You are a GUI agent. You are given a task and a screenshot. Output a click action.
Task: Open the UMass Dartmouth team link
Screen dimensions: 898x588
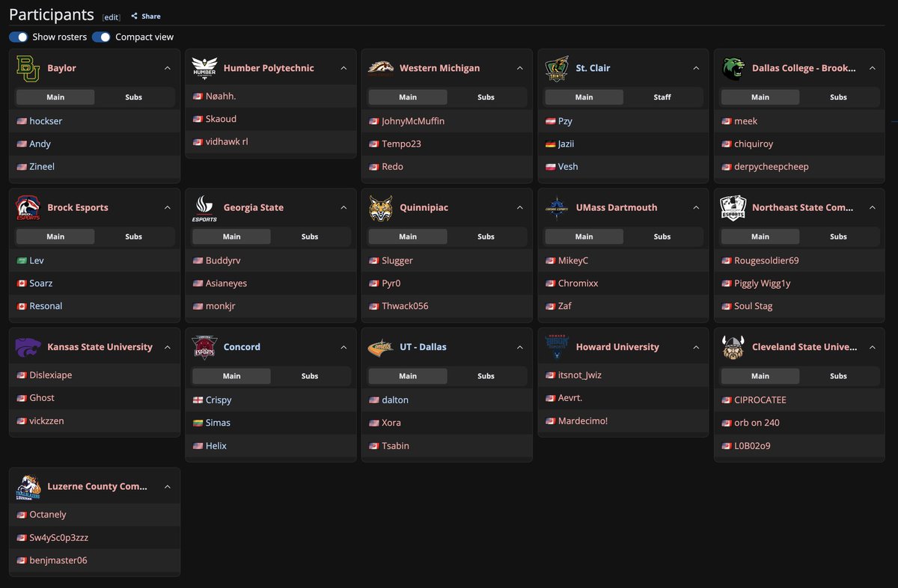pyautogui.click(x=617, y=207)
